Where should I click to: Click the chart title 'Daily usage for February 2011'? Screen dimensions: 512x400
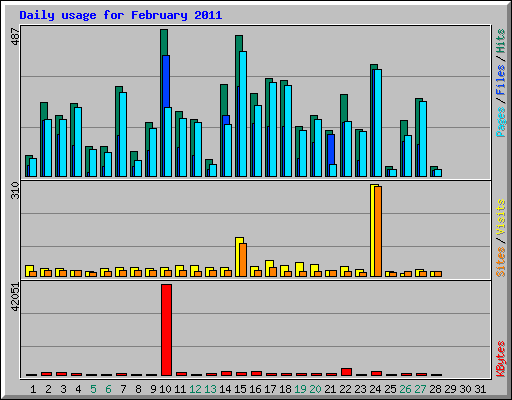pos(121,15)
